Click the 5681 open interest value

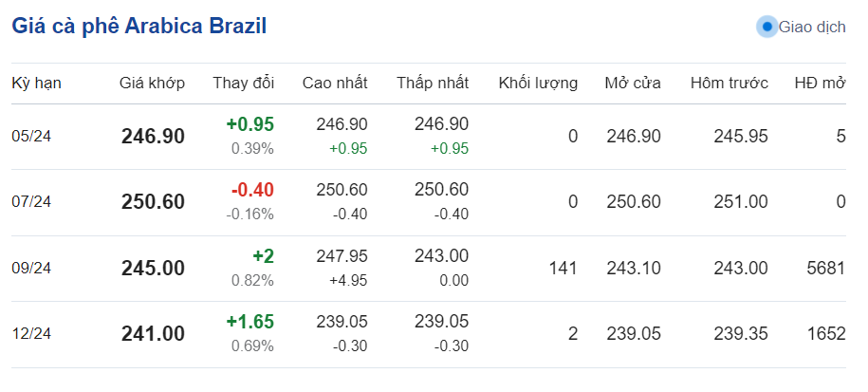point(823,269)
